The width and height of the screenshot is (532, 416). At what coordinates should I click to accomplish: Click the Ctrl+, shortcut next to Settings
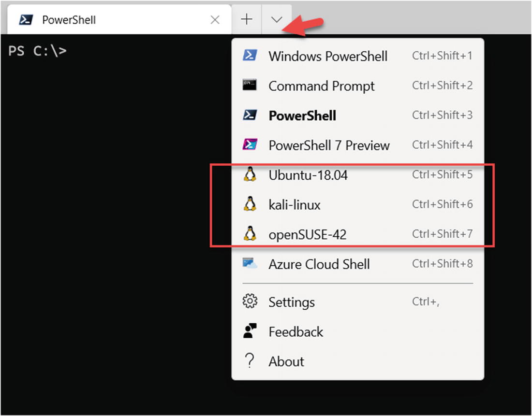tap(426, 301)
